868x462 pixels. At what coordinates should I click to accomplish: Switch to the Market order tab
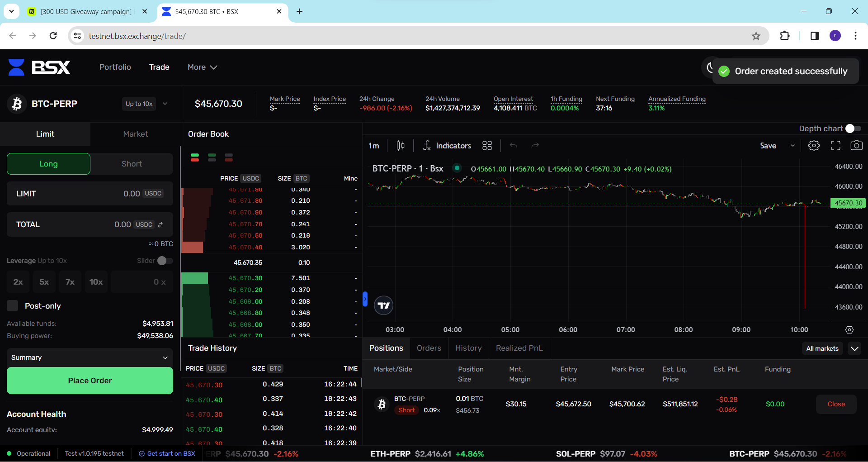coord(135,134)
